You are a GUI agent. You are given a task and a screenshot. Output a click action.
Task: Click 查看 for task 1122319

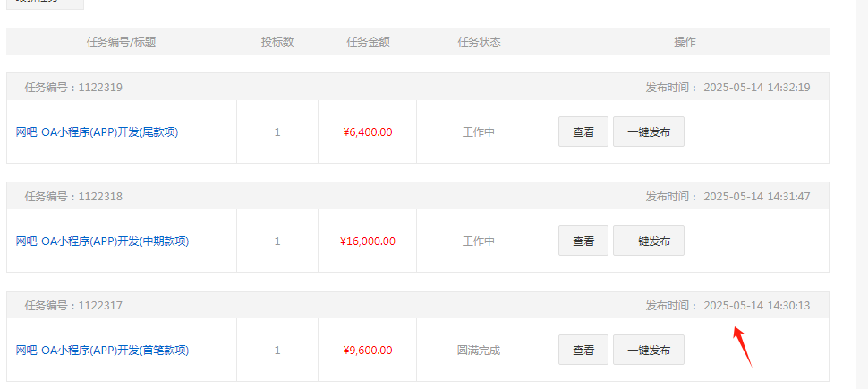tap(583, 132)
